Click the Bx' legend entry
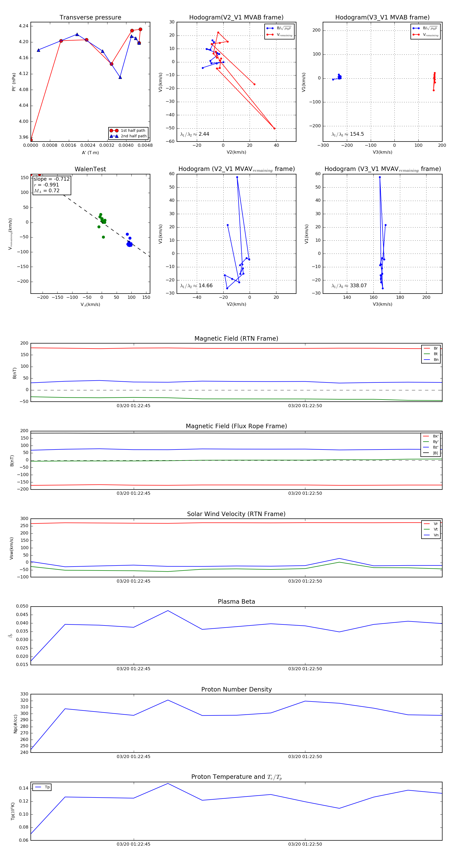473x868 pixels. click(431, 436)
